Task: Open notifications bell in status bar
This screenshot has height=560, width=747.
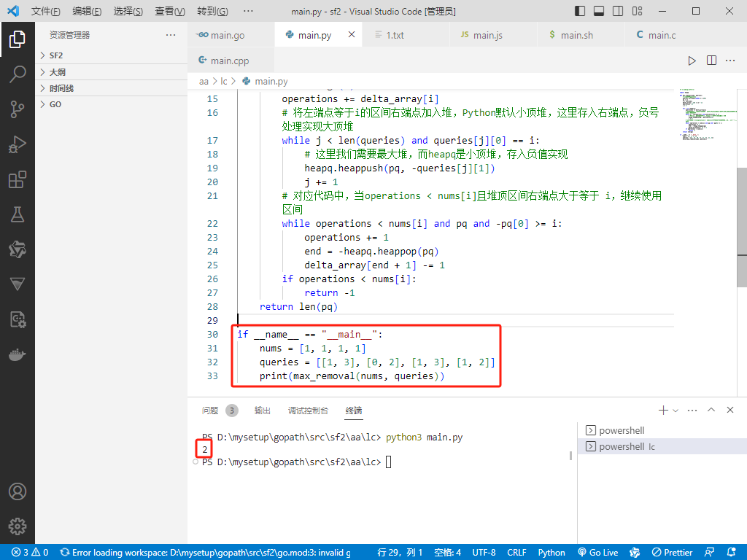Action: [731, 553]
